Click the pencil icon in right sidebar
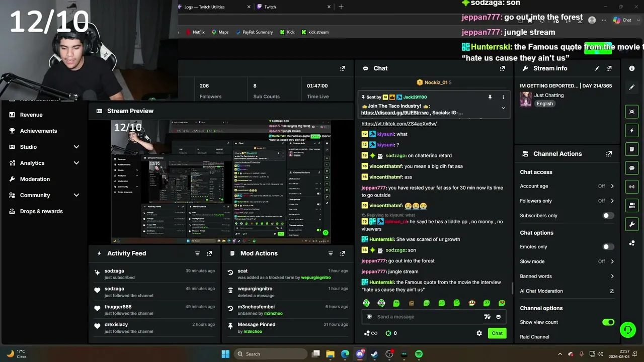Screen dimensions: 644x362 pos(632,87)
